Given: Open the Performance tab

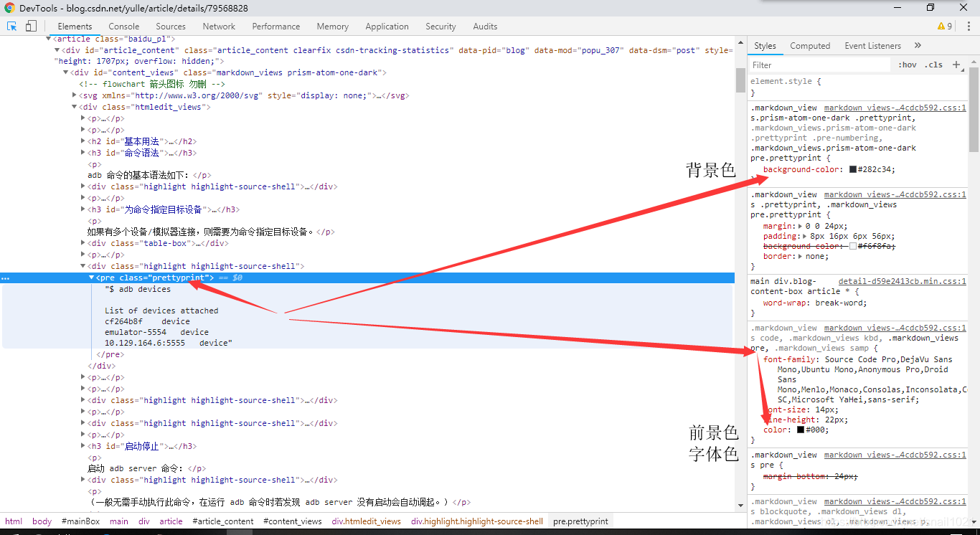Looking at the screenshot, I should click(x=276, y=26).
